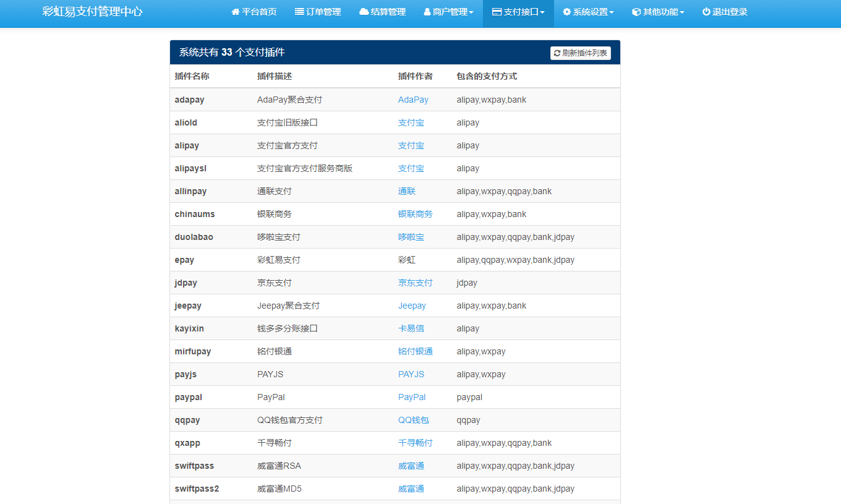The height and width of the screenshot is (504, 841).
Task: Click the refresh icon in 刷新插件列表 button
Action: [557, 53]
